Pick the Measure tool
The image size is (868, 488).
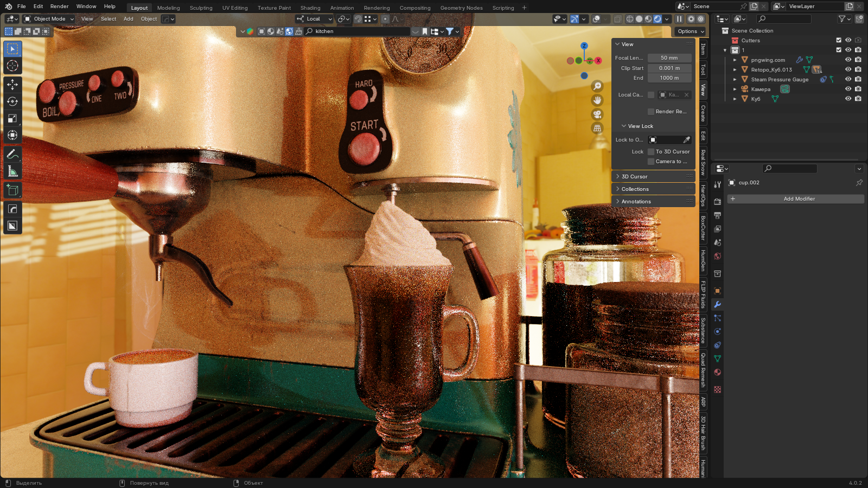coord(12,172)
